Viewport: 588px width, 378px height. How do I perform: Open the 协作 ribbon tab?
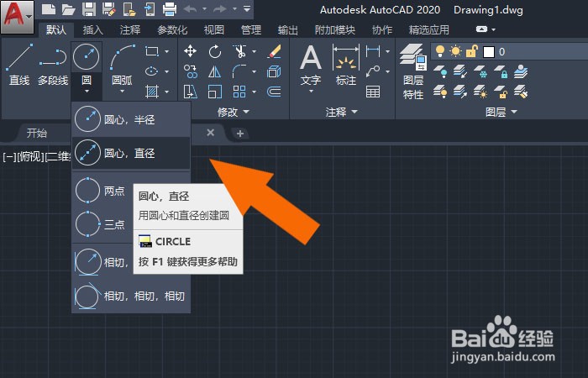click(382, 29)
